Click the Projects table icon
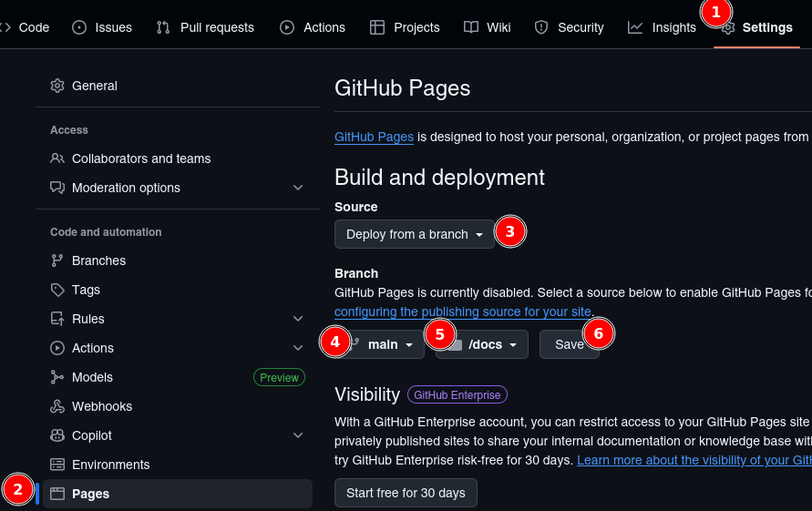 tap(377, 27)
